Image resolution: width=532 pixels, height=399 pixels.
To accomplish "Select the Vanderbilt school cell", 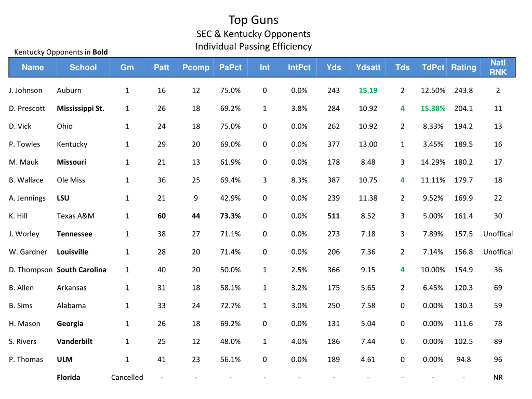I will [75, 341].
